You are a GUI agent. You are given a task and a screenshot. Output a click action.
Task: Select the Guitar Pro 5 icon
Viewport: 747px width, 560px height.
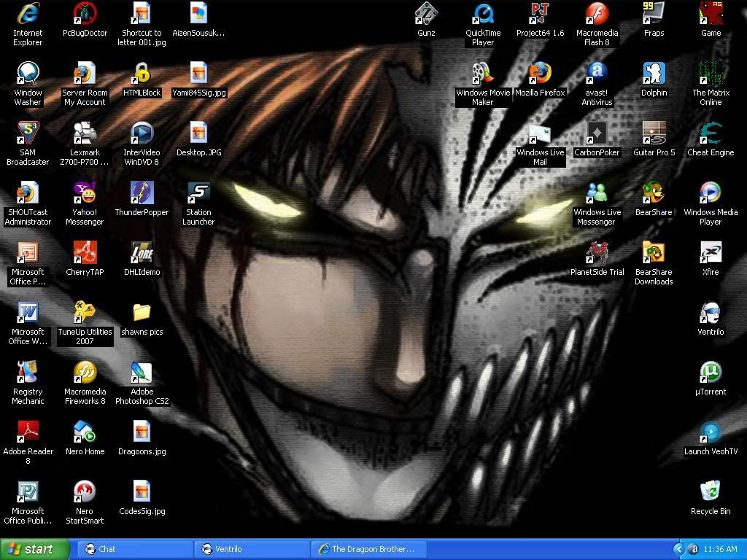(654, 133)
